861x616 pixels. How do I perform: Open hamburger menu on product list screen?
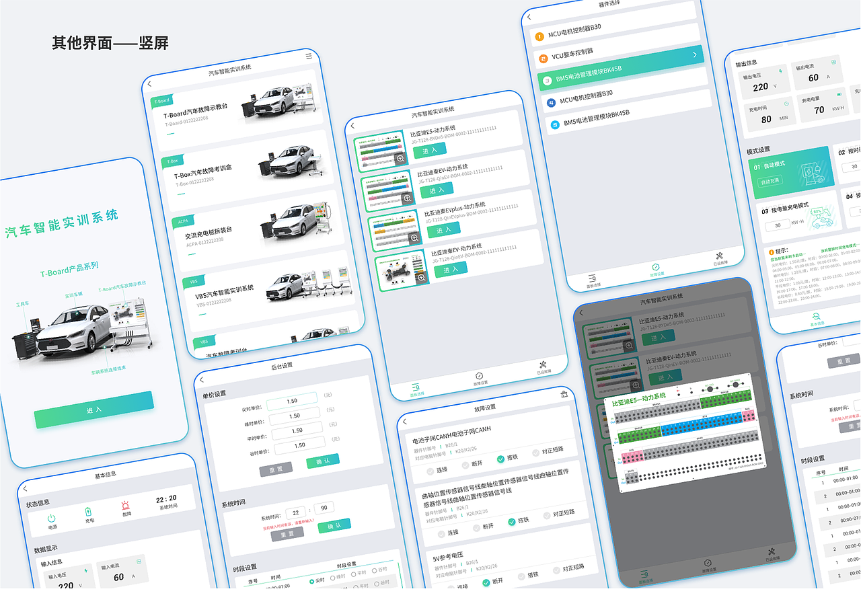tap(309, 56)
